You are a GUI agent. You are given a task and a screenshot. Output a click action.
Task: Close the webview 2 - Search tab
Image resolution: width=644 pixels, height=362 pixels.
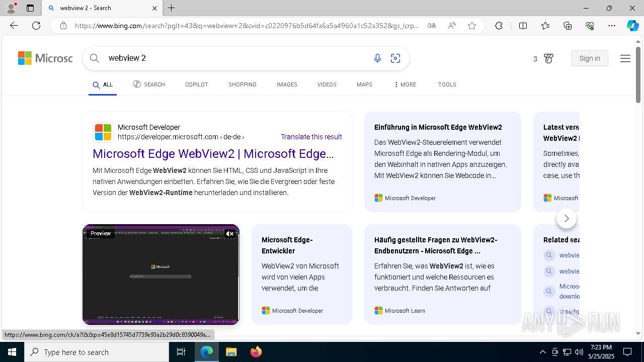[x=154, y=8]
